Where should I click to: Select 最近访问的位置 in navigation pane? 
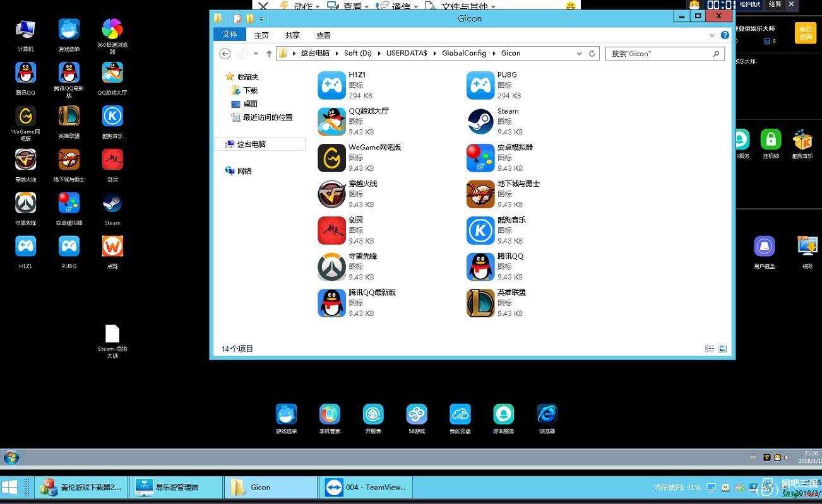pos(262,117)
